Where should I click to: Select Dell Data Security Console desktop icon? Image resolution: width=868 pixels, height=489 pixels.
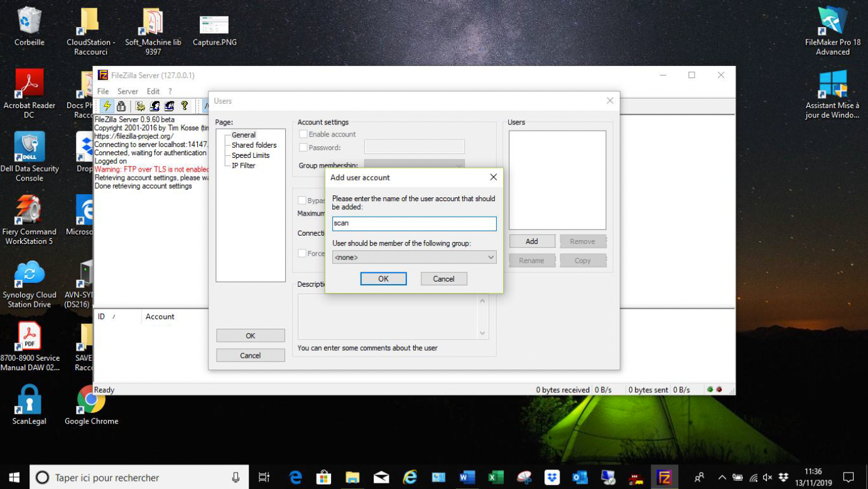pos(30,157)
